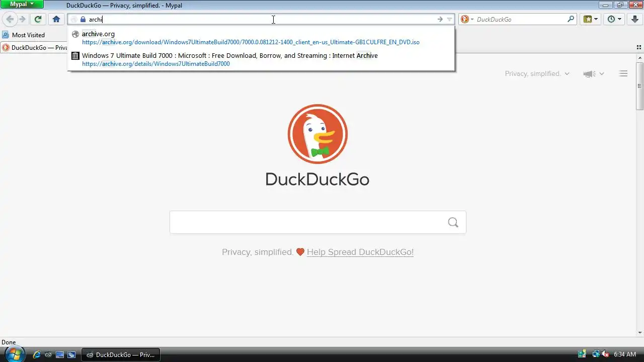
Task: Open the history clock menu
Action: [x=614, y=19]
